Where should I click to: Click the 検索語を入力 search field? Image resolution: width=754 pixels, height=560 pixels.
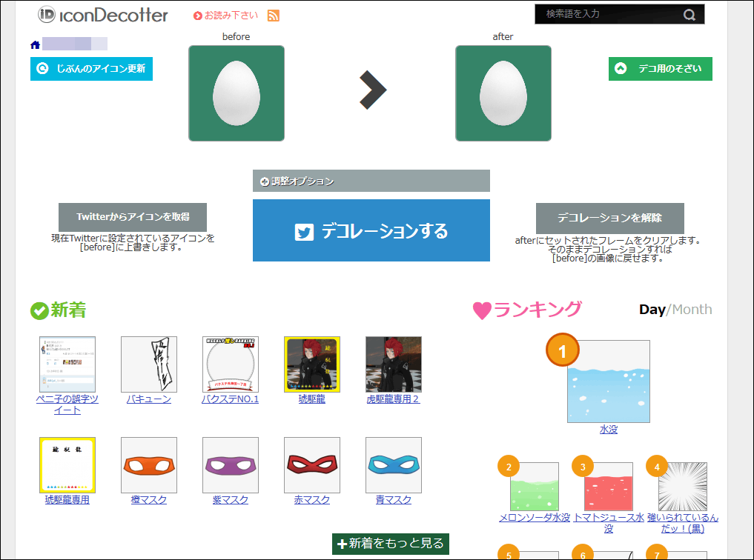[608, 14]
